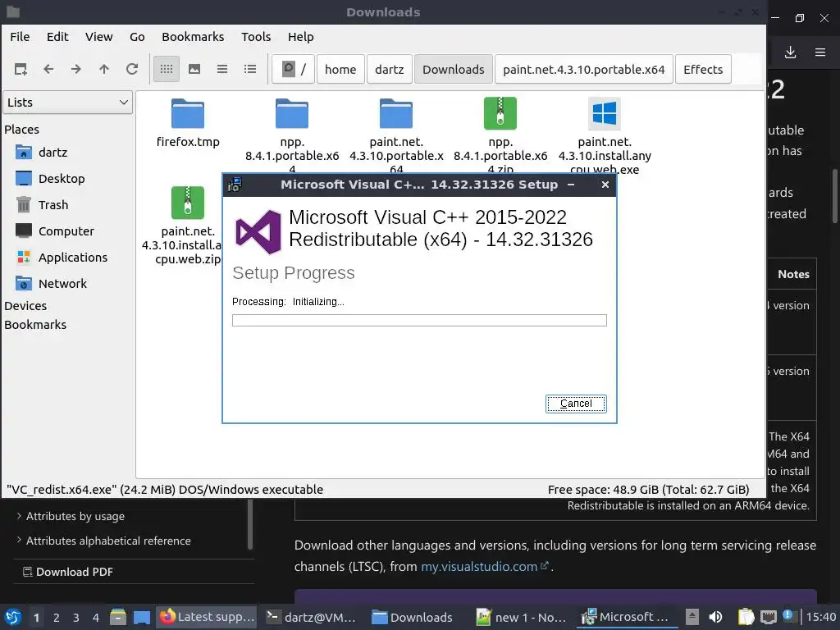
Task: Click the show desktop icon in panel
Action: pyautogui.click(x=142, y=617)
